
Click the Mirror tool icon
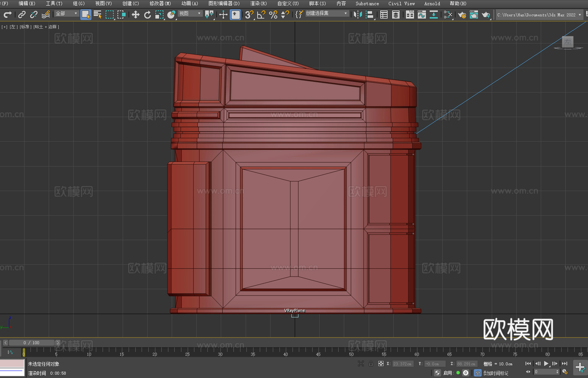click(358, 14)
